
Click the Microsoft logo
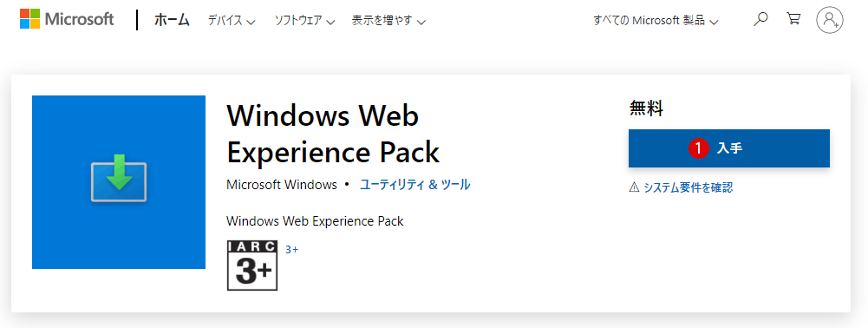click(67, 19)
